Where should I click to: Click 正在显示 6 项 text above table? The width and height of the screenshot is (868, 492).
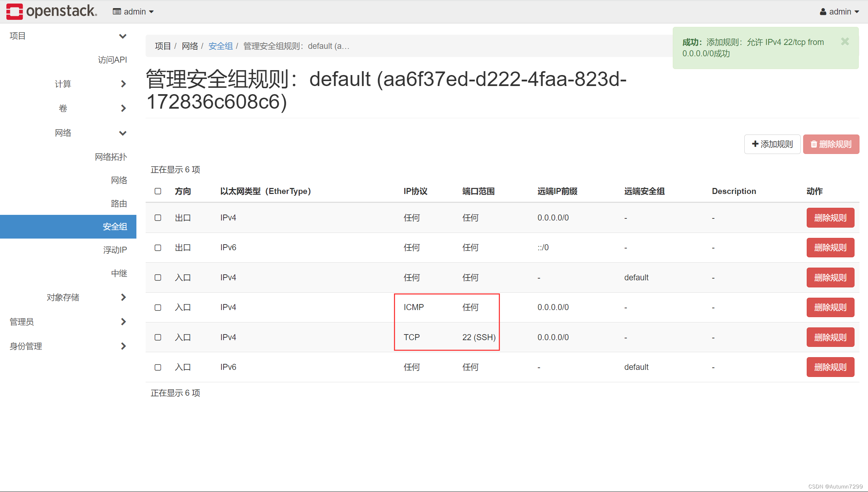coord(175,170)
